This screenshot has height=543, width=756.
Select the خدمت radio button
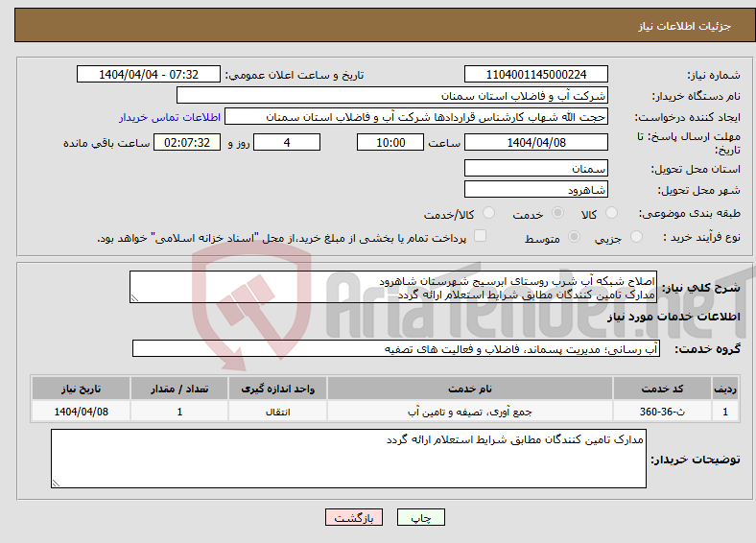(x=557, y=213)
